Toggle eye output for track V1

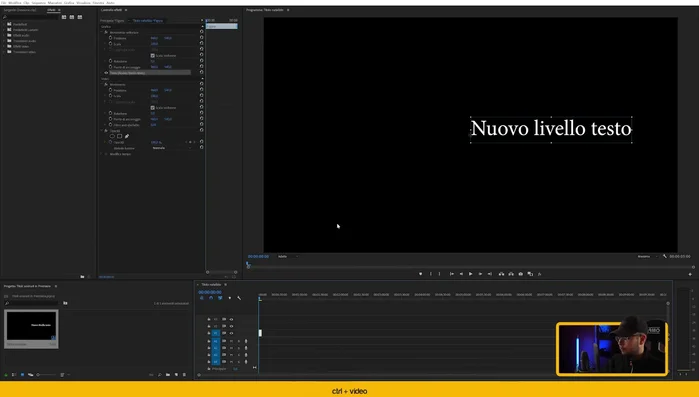click(231, 333)
